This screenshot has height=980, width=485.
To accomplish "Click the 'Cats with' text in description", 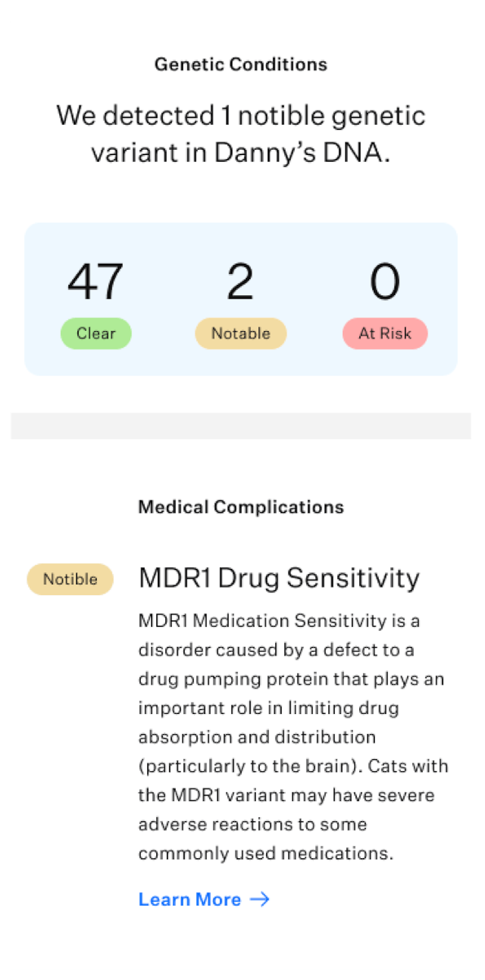I will [408, 766].
